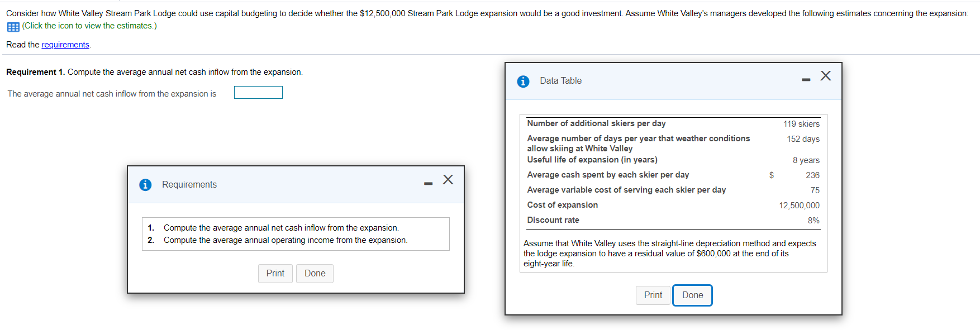Click 'Average number of days per year' label

(x=638, y=144)
